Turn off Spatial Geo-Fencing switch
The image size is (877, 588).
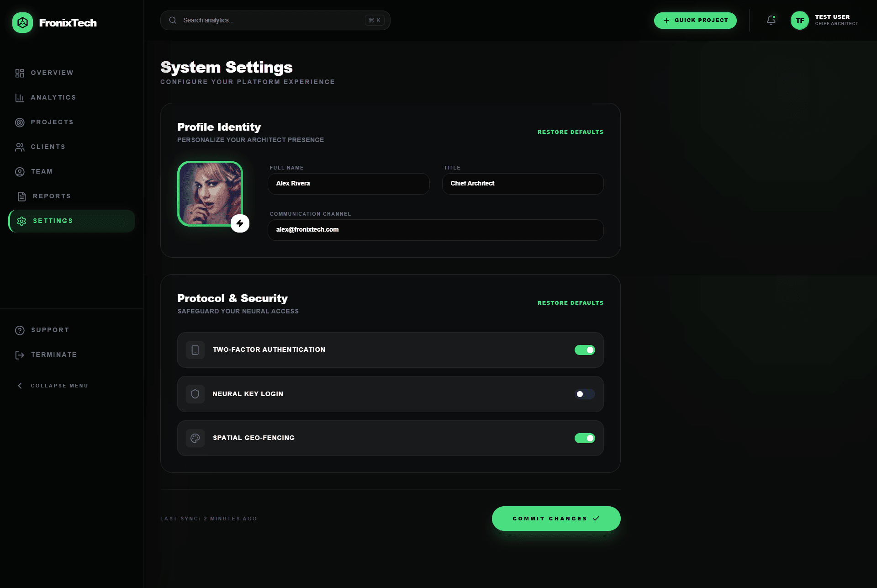click(585, 438)
